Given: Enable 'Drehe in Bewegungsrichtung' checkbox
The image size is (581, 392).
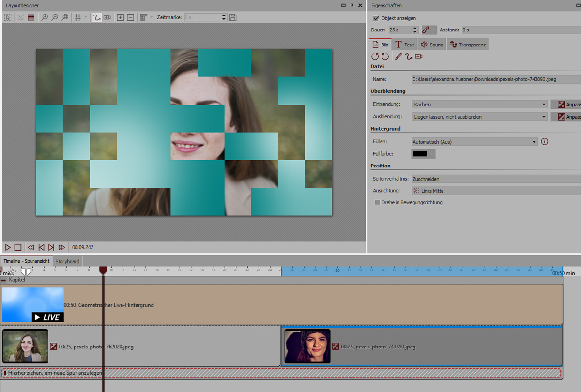Looking at the screenshot, I should click(x=377, y=202).
